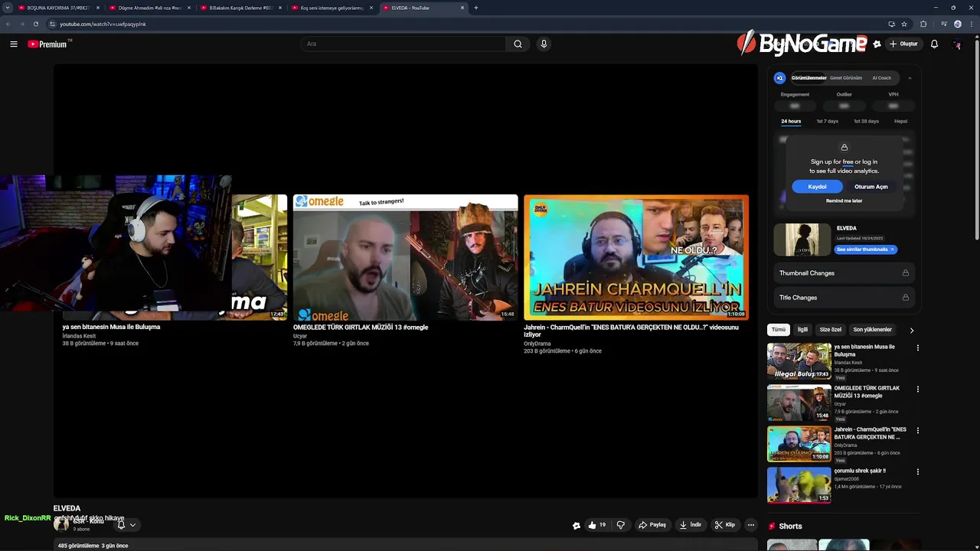Click the browser address bar URL
The image size is (980, 551).
click(103, 24)
